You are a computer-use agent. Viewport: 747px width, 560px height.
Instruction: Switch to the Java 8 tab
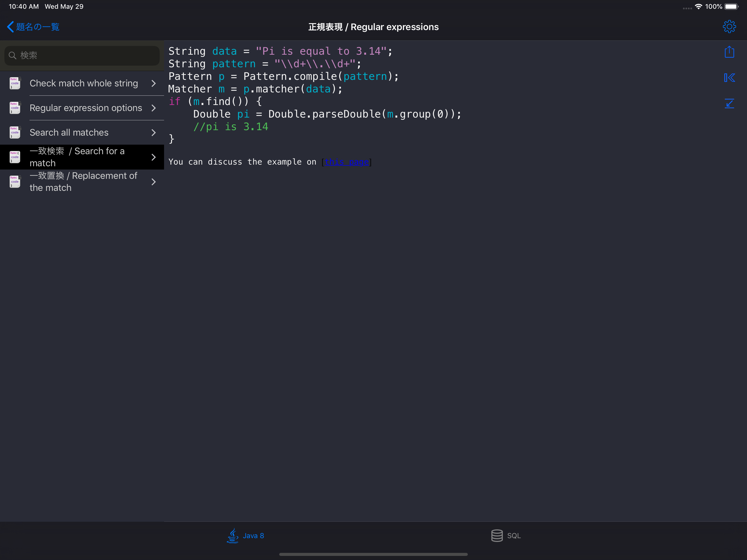coord(246,535)
